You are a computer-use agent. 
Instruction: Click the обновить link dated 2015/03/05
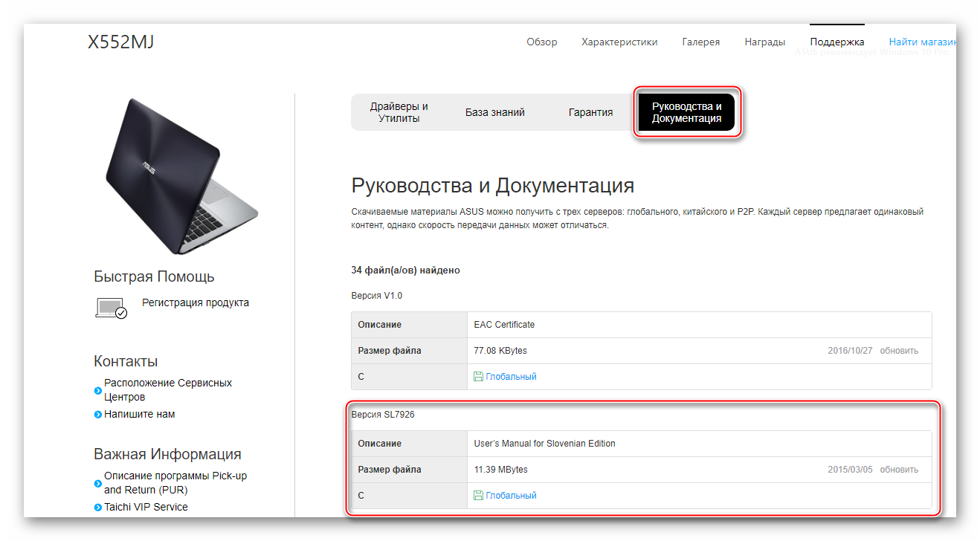[x=899, y=470]
